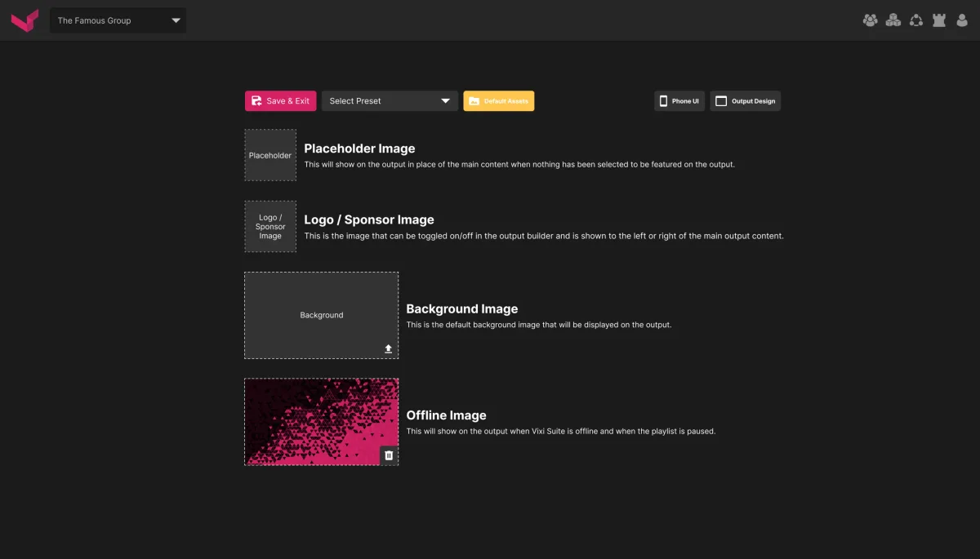
Task: Click the description "in place of the main content"
Action: [x=519, y=164]
